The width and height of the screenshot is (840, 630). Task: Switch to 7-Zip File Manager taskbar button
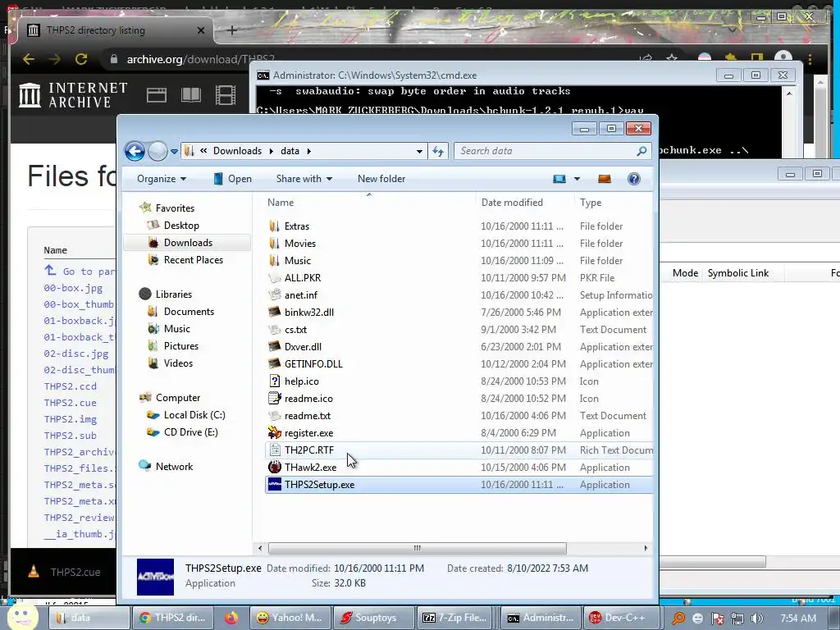455,618
